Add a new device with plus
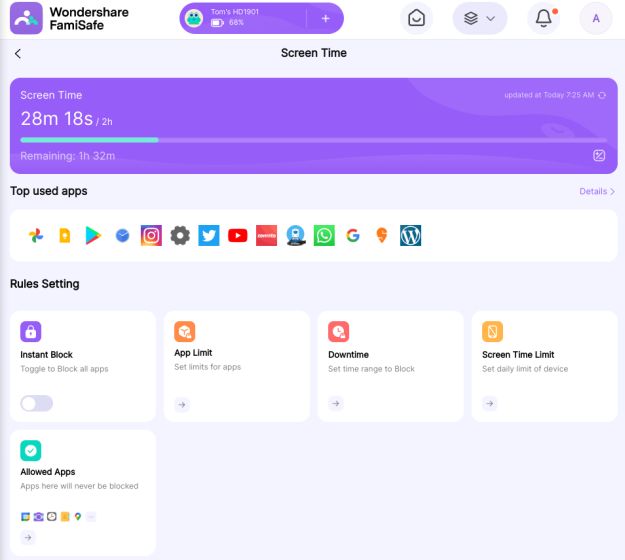This screenshot has height=560, width=625. click(325, 18)
